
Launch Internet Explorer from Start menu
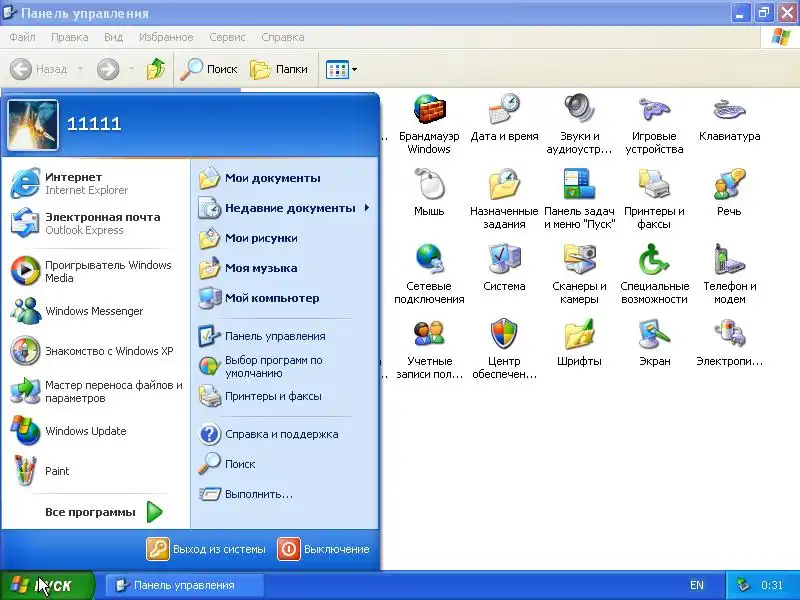tap(96, 183)
